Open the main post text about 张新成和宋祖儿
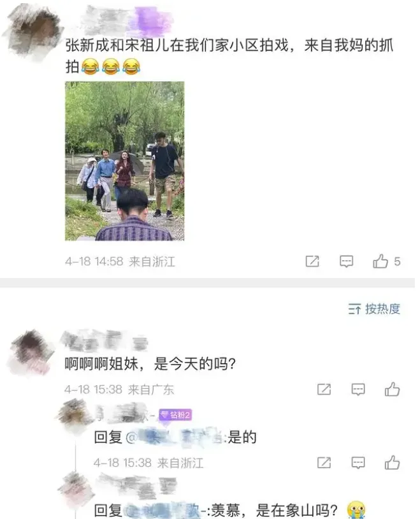Image resolution: width=420 pixels, height=519 pixels. pyautogui.click(x=229, y=55)
